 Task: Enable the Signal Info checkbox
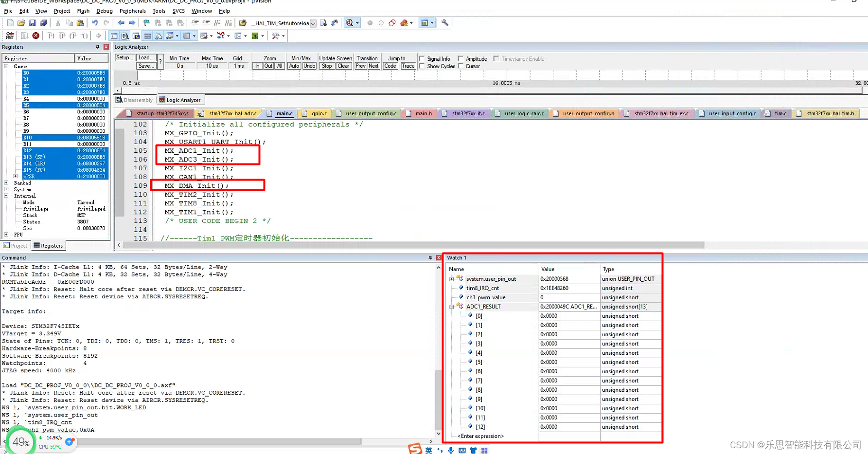(422, 59)
